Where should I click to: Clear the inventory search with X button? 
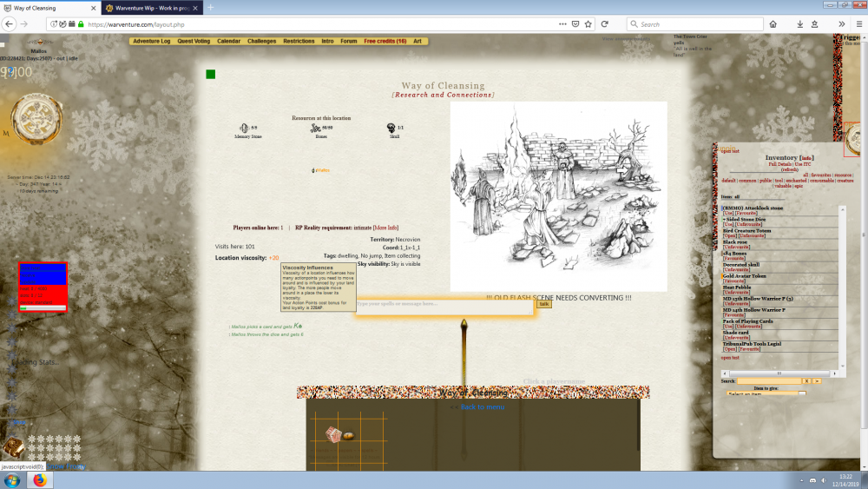tap(806, 381)
